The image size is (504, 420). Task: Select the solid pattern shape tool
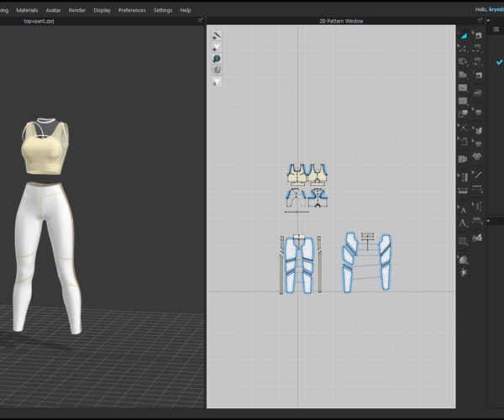pos(463,75)
